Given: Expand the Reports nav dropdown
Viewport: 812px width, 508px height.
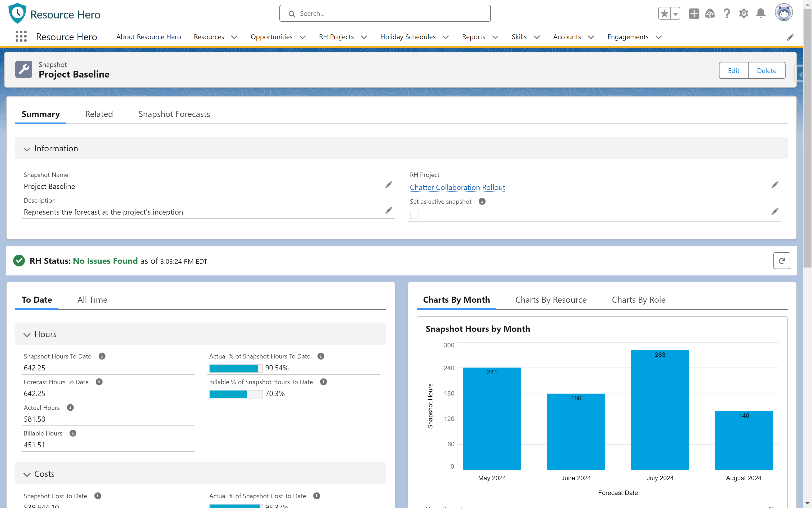Looking at the screenshot, I should pos(495,37).
